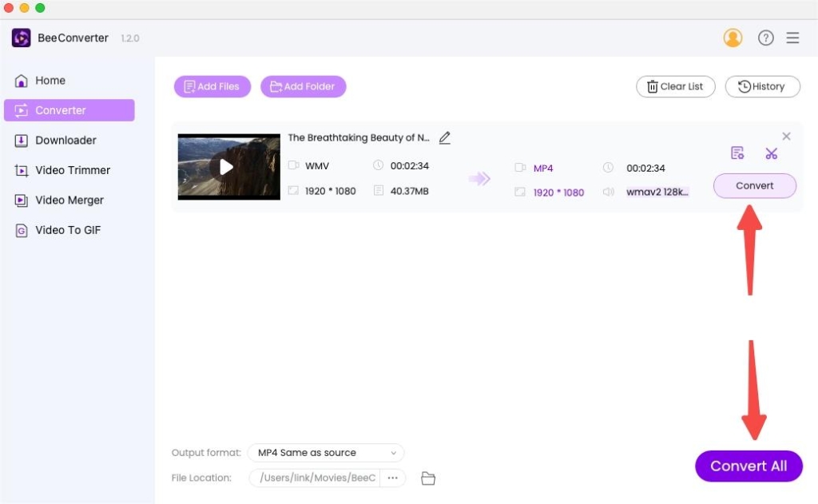Click the BeeConverter logo icon

[21, 38]
